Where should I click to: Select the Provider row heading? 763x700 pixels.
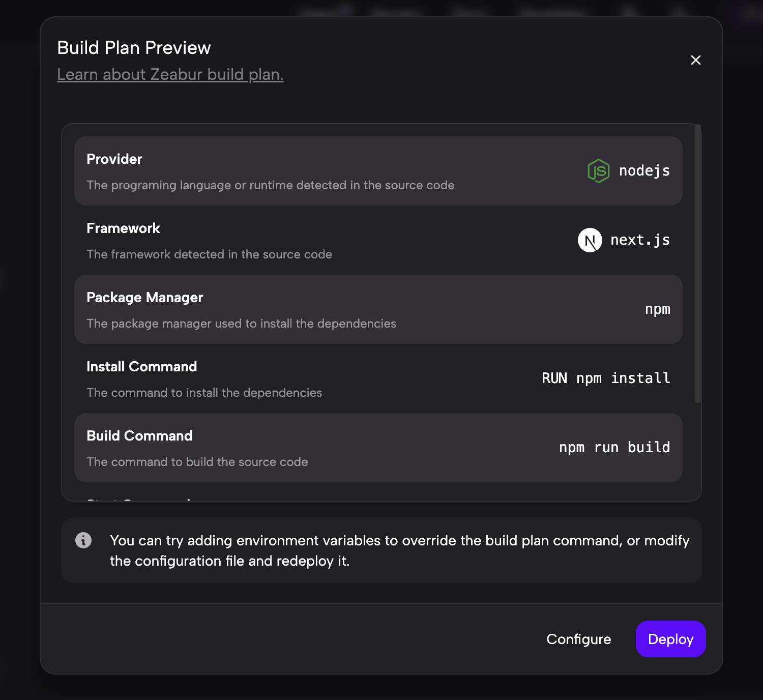point(114,159)
